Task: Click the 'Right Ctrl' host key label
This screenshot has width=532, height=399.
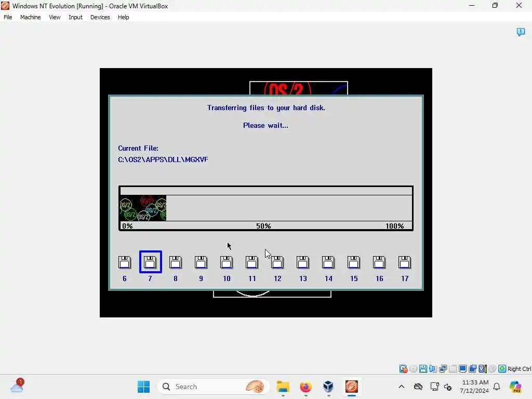Action: click(519, 369)
